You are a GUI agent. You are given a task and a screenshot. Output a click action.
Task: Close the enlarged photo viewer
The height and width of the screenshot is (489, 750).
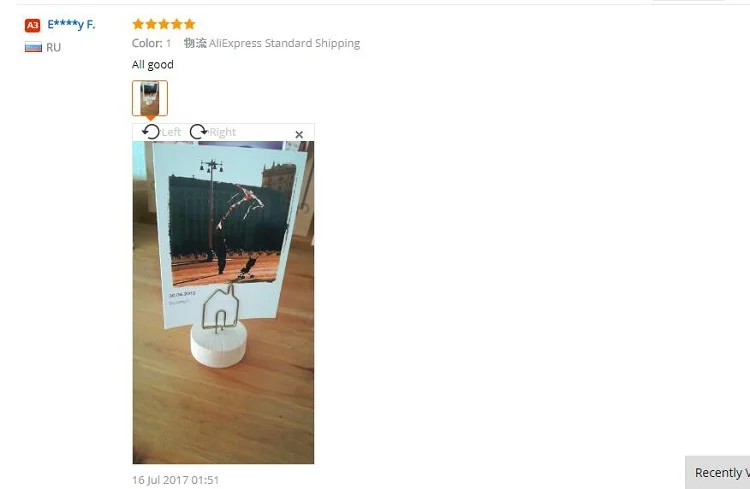(x=299, y=134)
